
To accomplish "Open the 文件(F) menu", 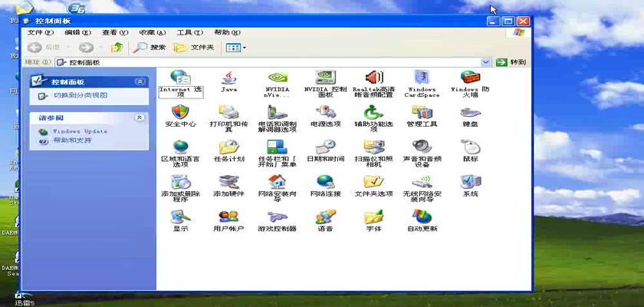I will (41, 32).
